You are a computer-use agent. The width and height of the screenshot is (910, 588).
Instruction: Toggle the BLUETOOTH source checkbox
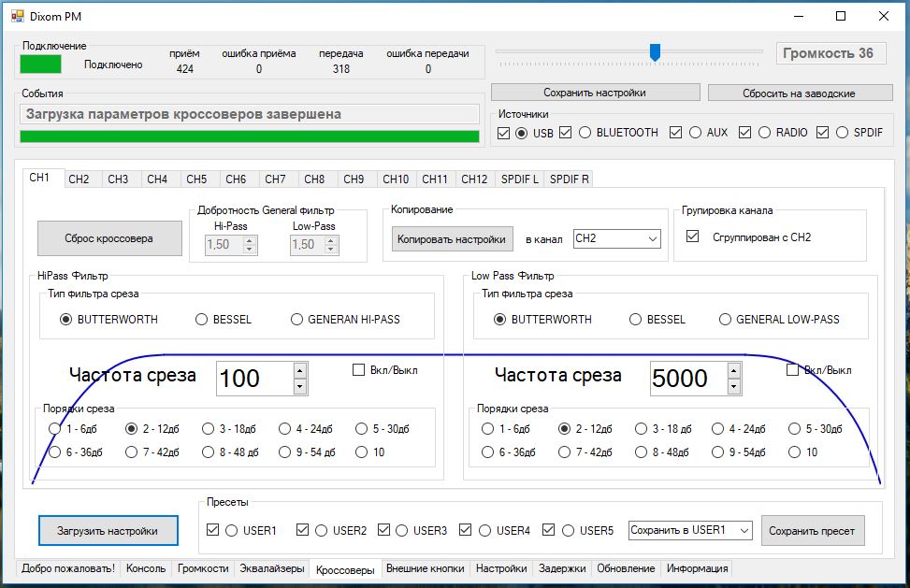coord(566,133)
